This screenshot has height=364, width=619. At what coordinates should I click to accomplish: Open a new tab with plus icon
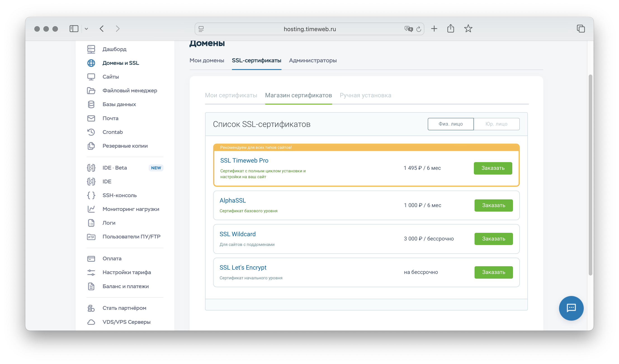434,29
